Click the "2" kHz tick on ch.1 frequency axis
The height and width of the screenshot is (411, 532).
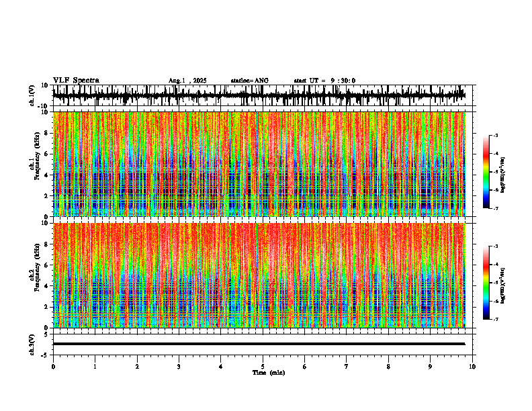(47, 196)
